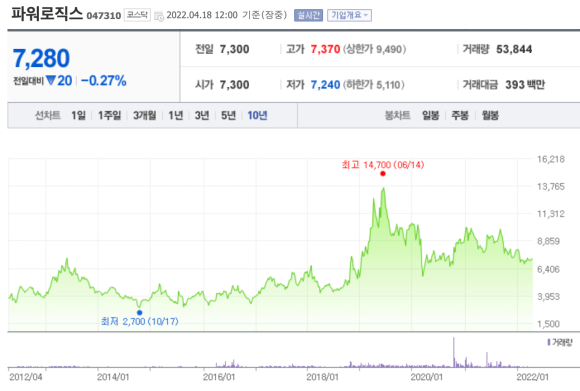Click the date 2022.04.18 12:00 text

click(x=202, y=15)
